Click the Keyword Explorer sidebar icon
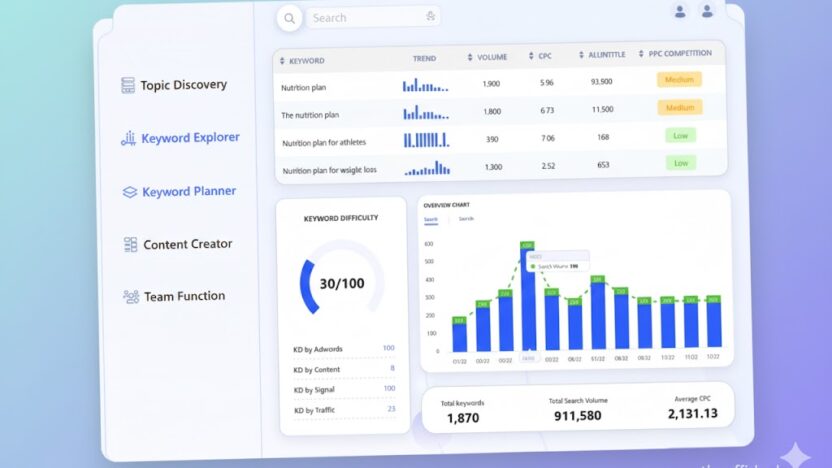The height and width of the screenshot is (468, 832). point(128,139)
